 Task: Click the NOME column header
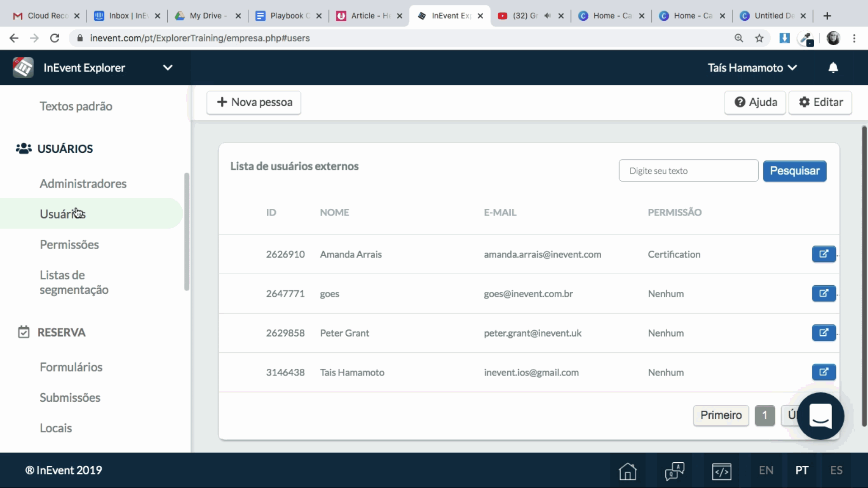[335, 212]
